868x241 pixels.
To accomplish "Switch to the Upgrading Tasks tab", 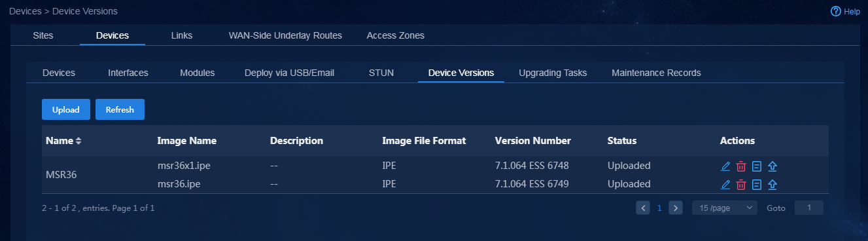I will 553,73.
